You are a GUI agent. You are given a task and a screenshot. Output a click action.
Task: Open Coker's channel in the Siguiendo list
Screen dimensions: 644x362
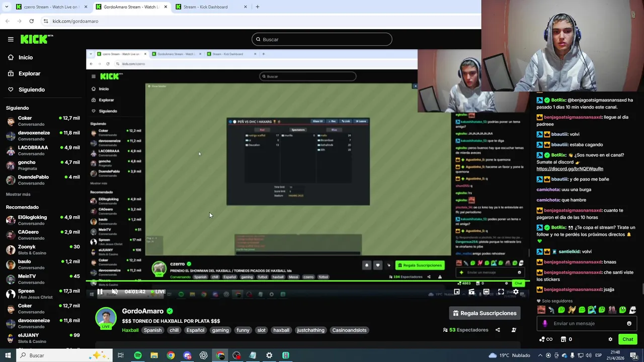tap(43, 121)
